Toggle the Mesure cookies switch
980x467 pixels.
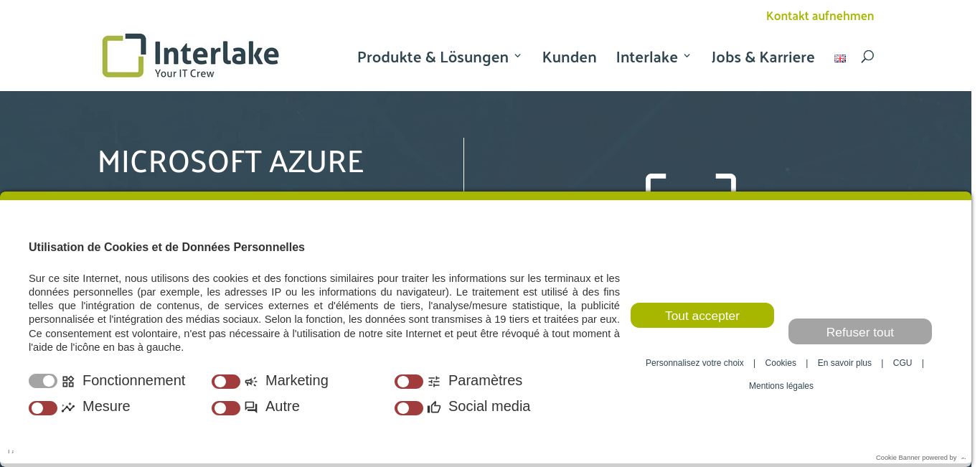click(x=43, y=408)
